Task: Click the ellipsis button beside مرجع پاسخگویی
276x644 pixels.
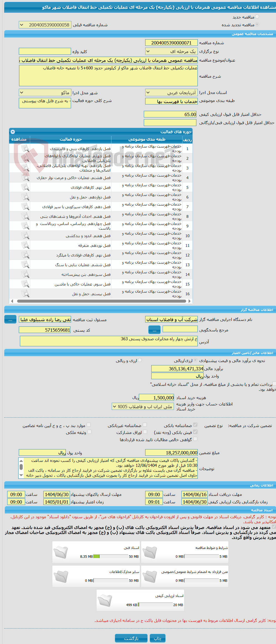Action: [x=154, y=330]
